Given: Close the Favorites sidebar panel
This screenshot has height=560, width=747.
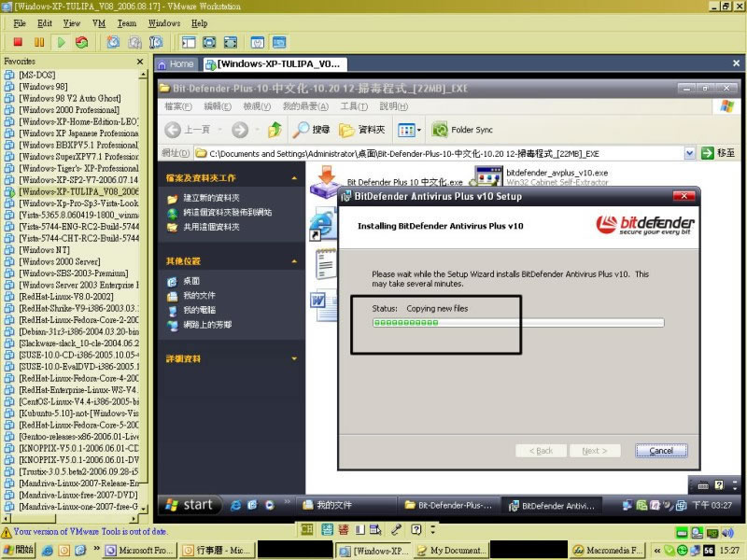Looking at the screenshot, I should click(x=139, y=62).
